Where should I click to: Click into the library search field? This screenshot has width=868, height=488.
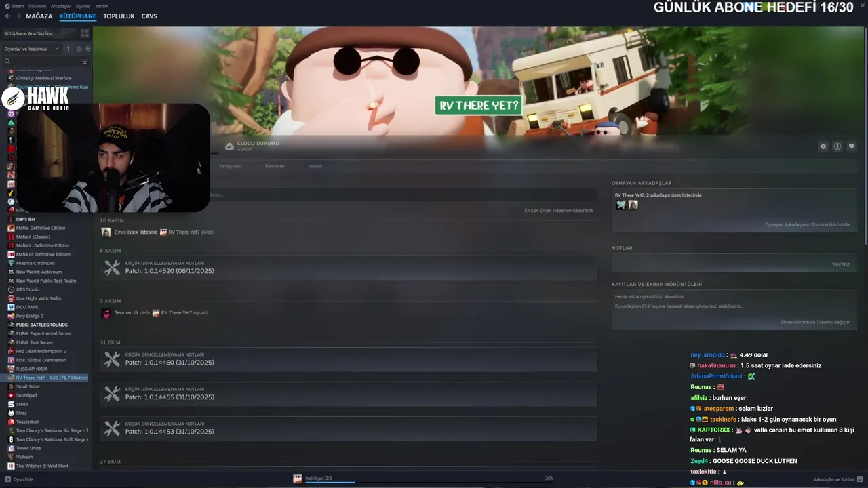[x=45, y=62]
